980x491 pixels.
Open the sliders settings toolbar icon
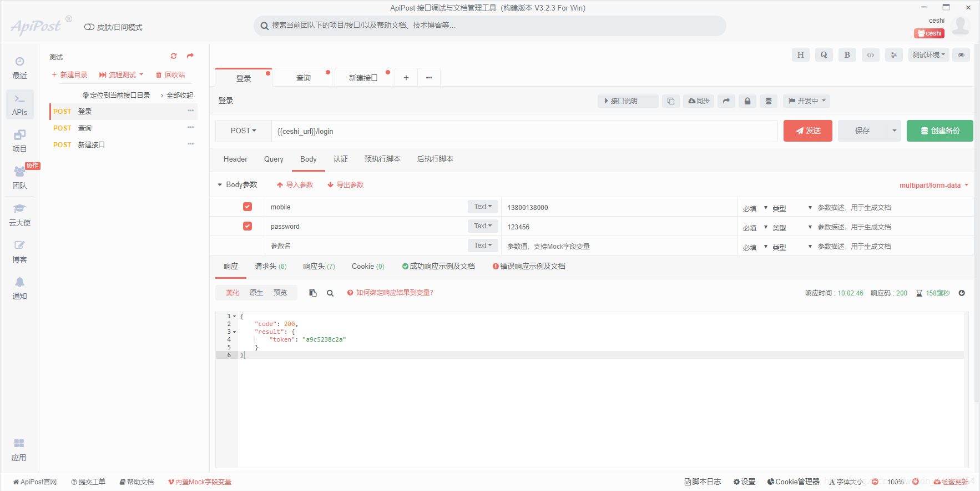893,55
